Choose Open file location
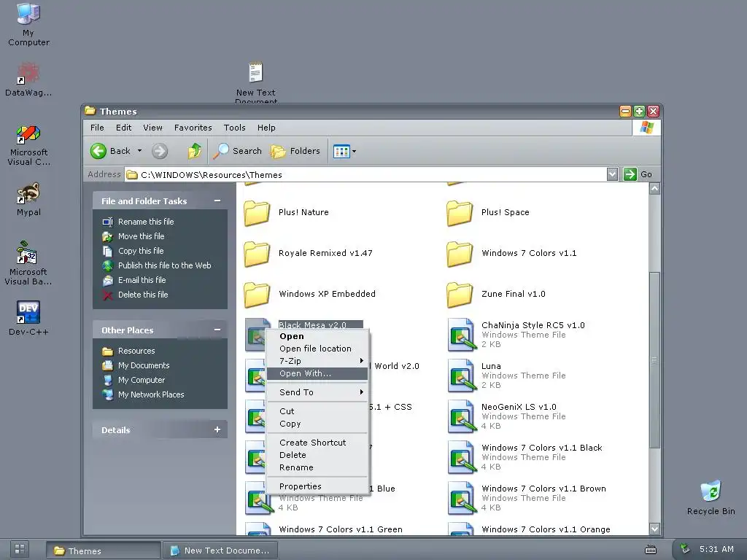This screenshot has width=747, height=560. click(317, 349)
